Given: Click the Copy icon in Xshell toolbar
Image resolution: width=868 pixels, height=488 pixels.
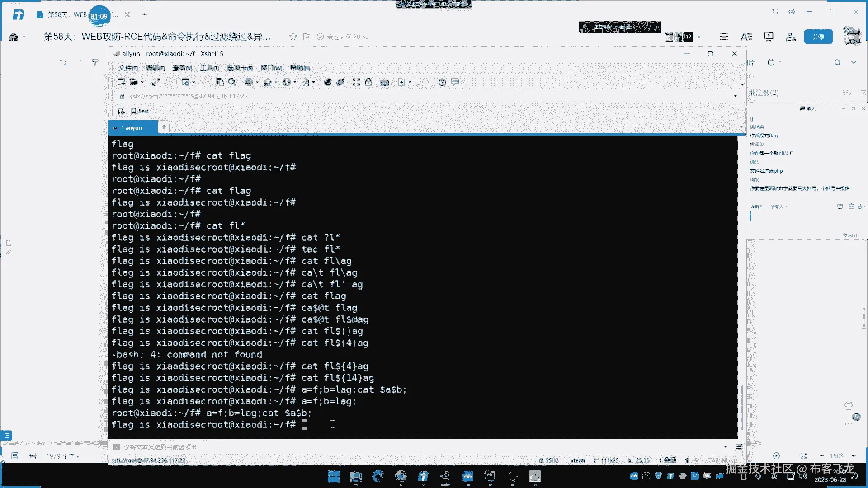Looking at the screenshot, I should pyautogui.click(x=220, y=82).
